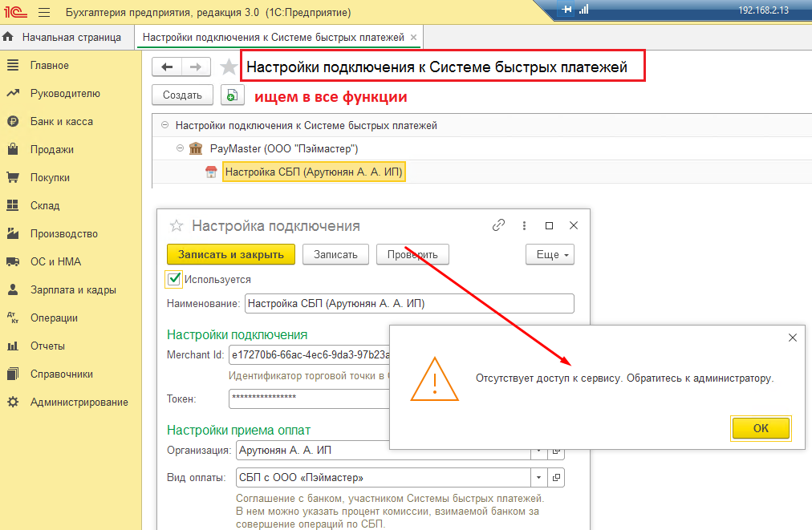Toggle the Используется checkbox
The image size is (812, 530).
[174, 279]
